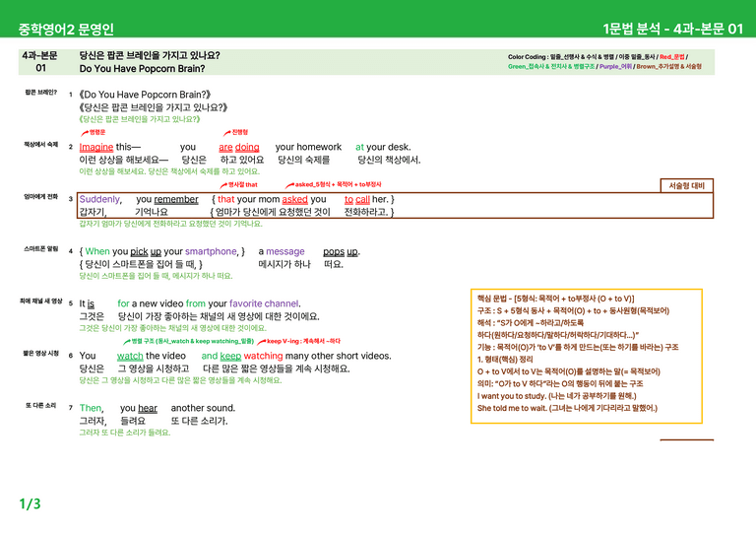Click the purple phrase 'favorite channel'
Screen dimensions: 756x535
click(x=264, y=303)
